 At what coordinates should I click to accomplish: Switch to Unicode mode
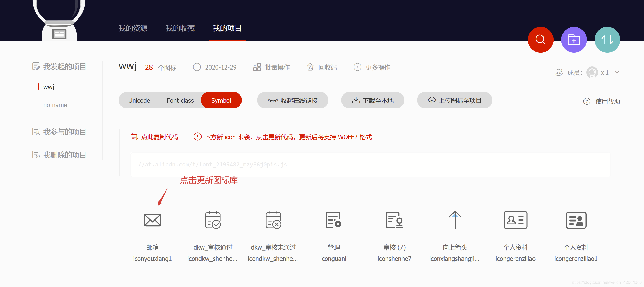(139, 100)
